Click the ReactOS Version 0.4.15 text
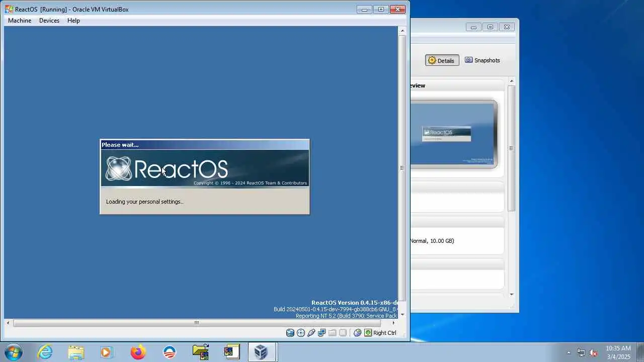This screenshot has height=362, width=644. click(x=355, y=303)
